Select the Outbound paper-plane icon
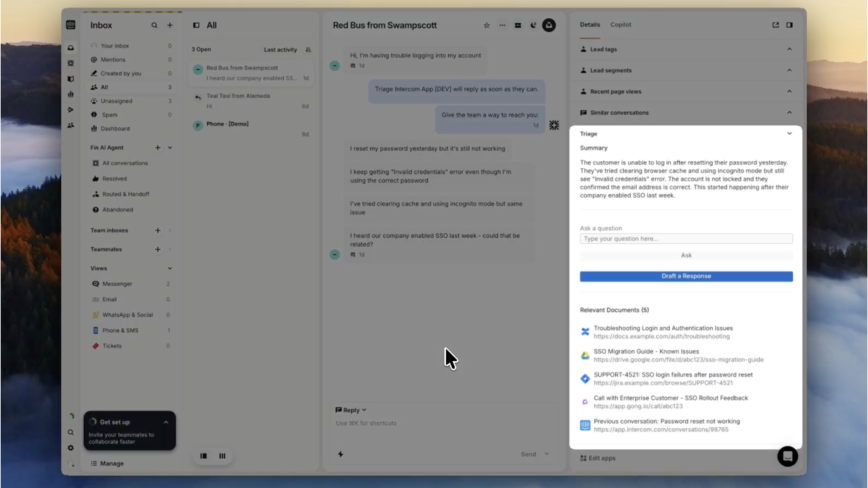The height and width of the screenshot is (488, 868). coord(71,109)
